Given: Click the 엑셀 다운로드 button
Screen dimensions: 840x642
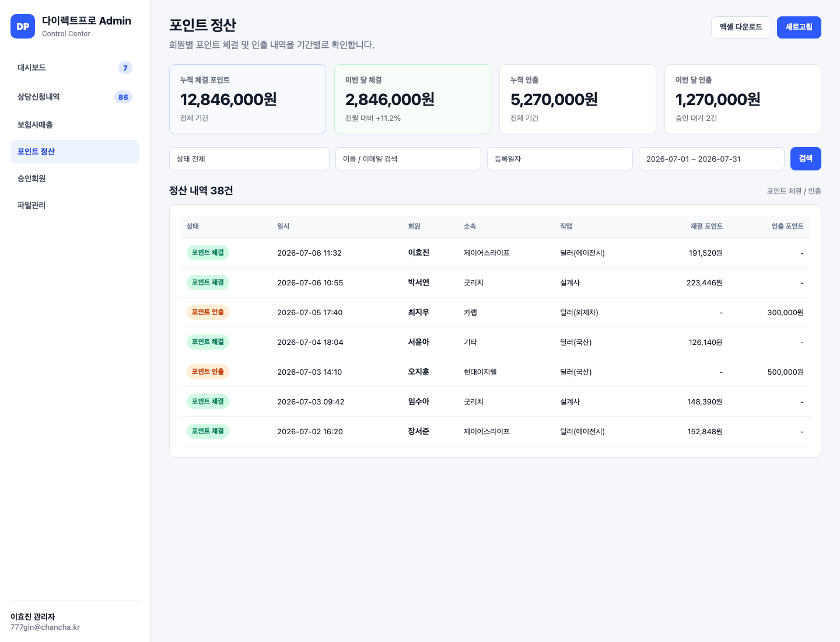Looking at the screenshot, I should [741, 27].
